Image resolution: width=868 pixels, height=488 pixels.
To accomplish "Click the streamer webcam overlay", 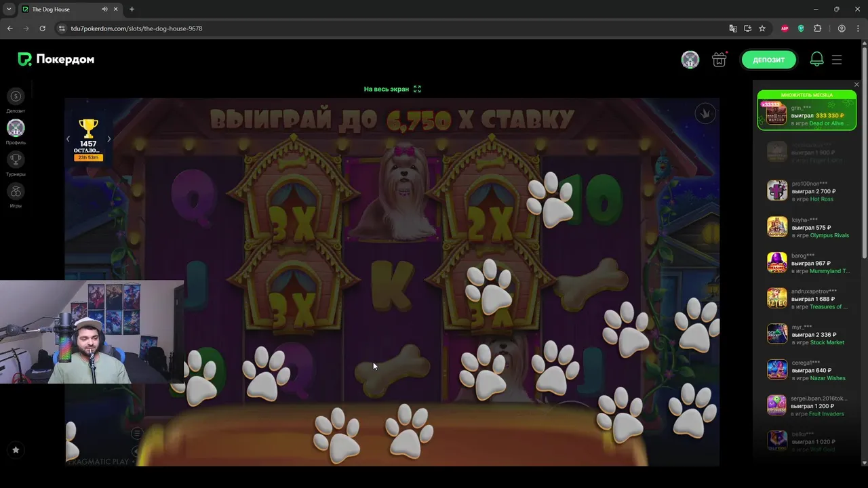I will point(92,331).
